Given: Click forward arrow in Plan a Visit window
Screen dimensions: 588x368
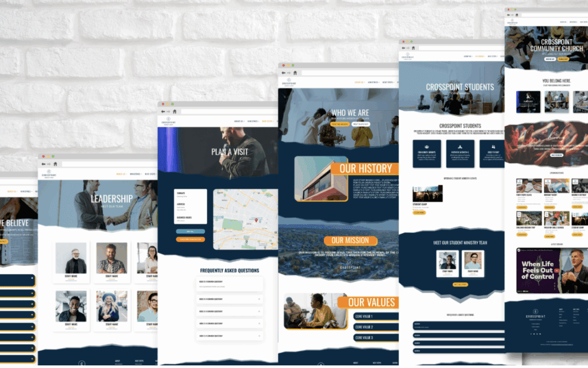Looking at the screenshot, I should 168,112.
